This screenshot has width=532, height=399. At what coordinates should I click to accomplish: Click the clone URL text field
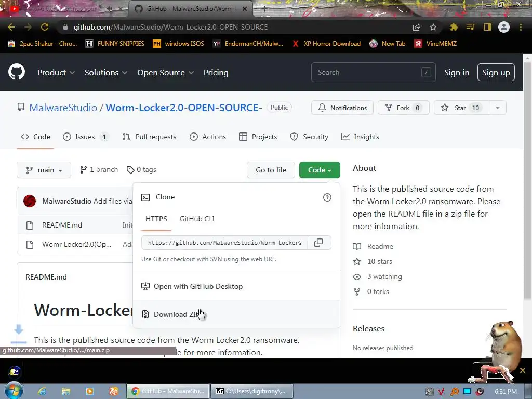point(224,243)
